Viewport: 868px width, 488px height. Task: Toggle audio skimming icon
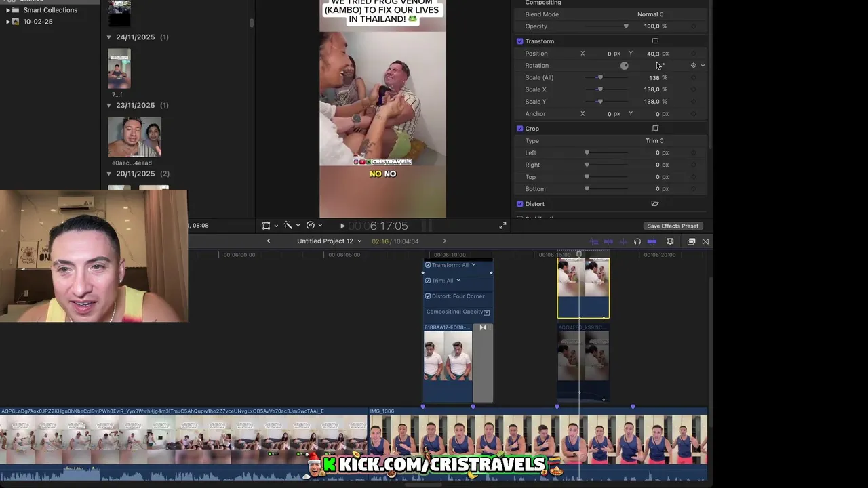point(608,241)
